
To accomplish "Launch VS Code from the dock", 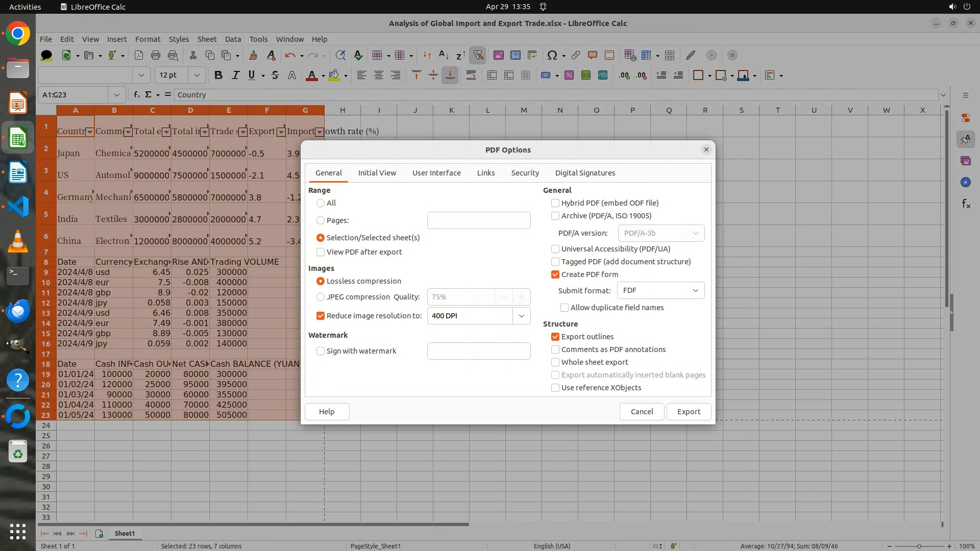I will click(x=18, y=207).
